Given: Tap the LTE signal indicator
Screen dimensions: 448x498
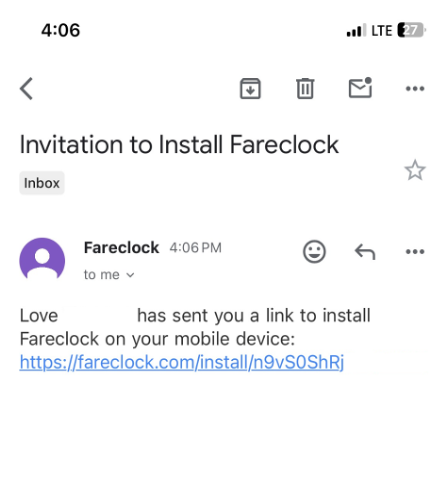Looking at the screenshot, I should point(382,31).
